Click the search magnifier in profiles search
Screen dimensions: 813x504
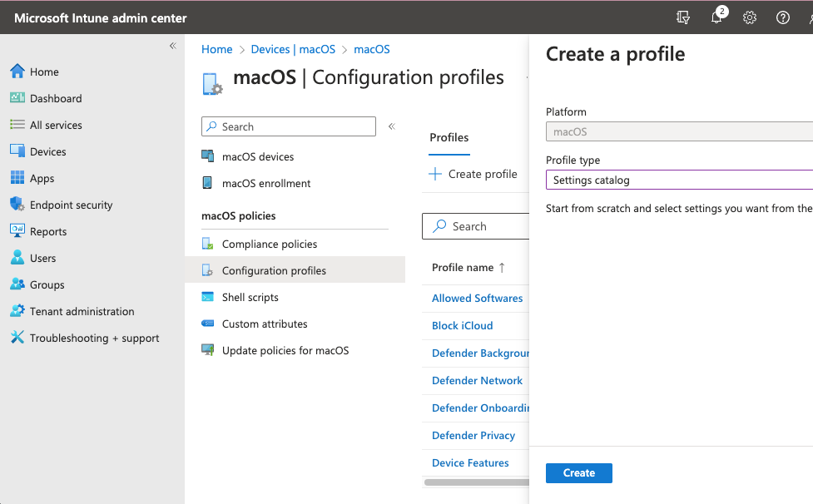pyautogui.click(x=439, y=226)
